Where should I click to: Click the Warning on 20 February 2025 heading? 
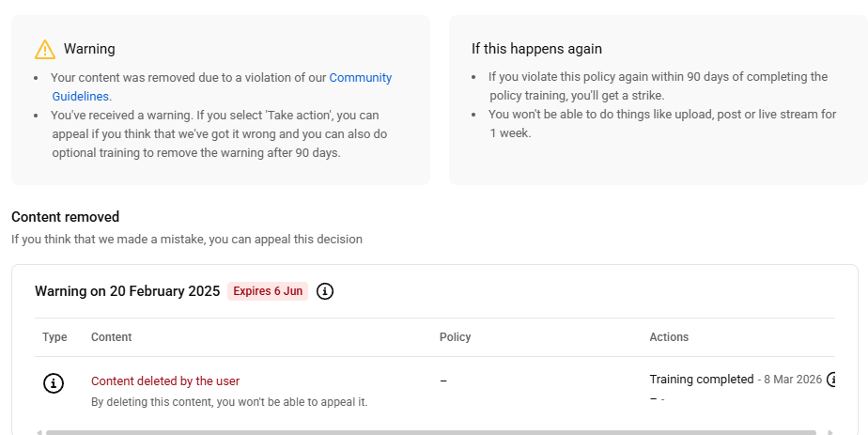(127, 291)
